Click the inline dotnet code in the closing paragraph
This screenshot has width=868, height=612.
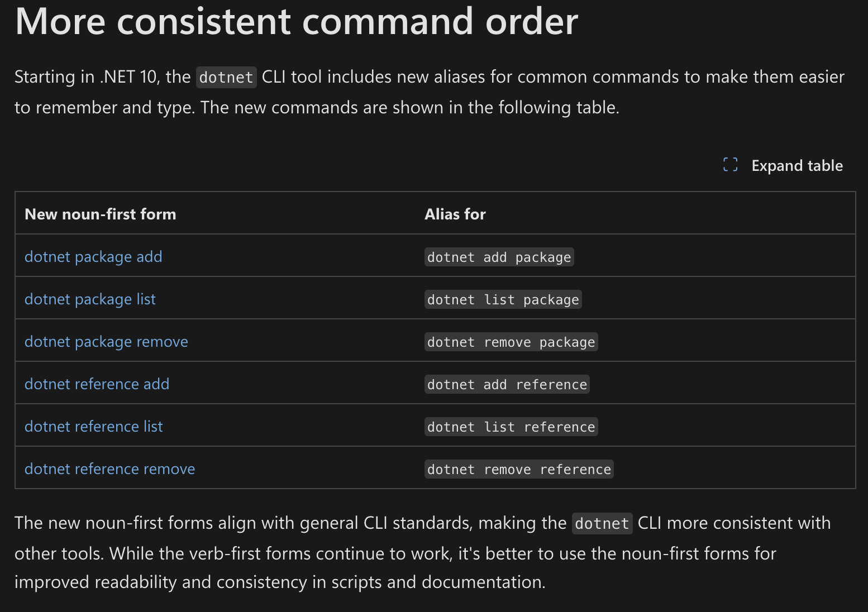602,524
